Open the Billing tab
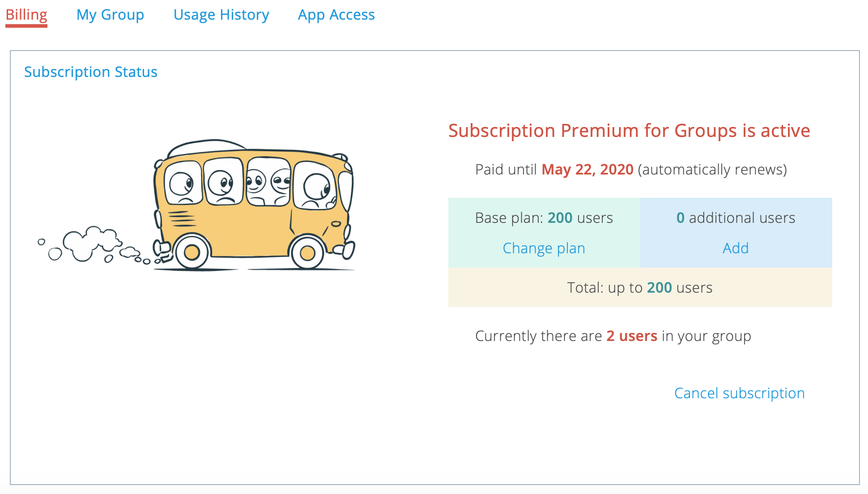 (26, 15)
